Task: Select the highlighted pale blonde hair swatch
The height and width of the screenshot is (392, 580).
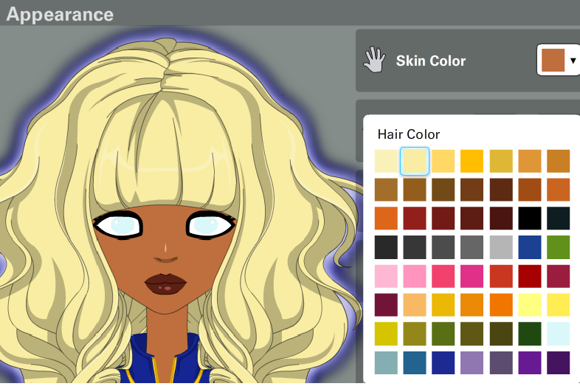Action: click(x=415, y=161)
